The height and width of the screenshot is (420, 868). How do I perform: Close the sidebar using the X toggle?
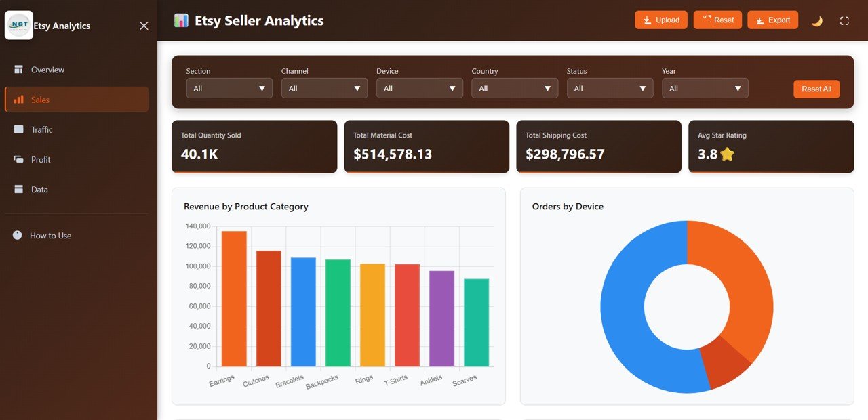point(143,25)
